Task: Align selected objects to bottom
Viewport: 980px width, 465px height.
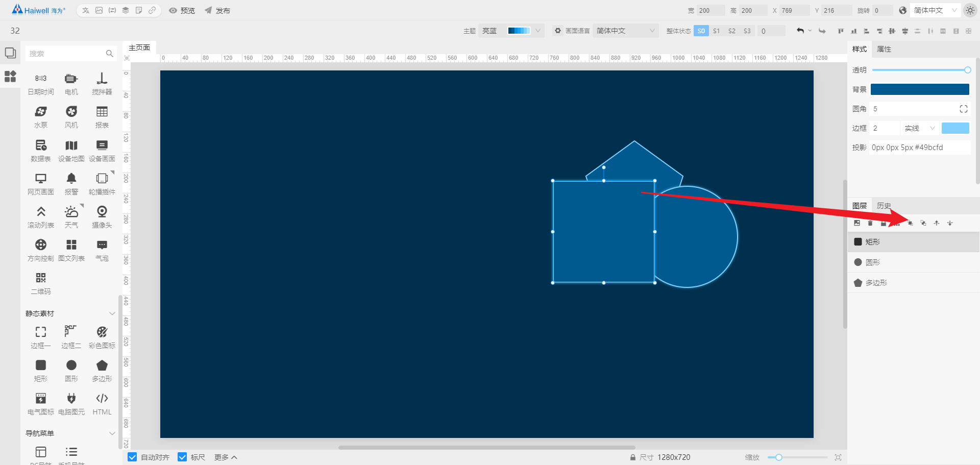Action: pyautogui.click(x=853, y=31)
